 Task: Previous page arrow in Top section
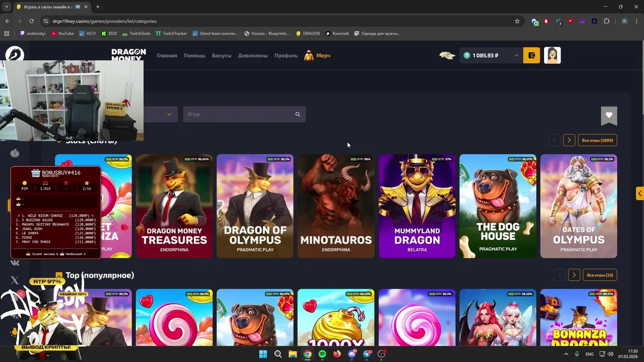[x=559, y=275]
